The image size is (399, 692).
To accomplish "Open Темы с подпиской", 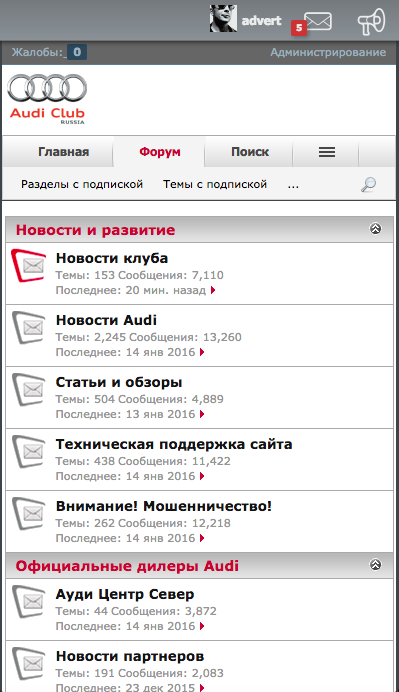I will click(x=215, y=184).
